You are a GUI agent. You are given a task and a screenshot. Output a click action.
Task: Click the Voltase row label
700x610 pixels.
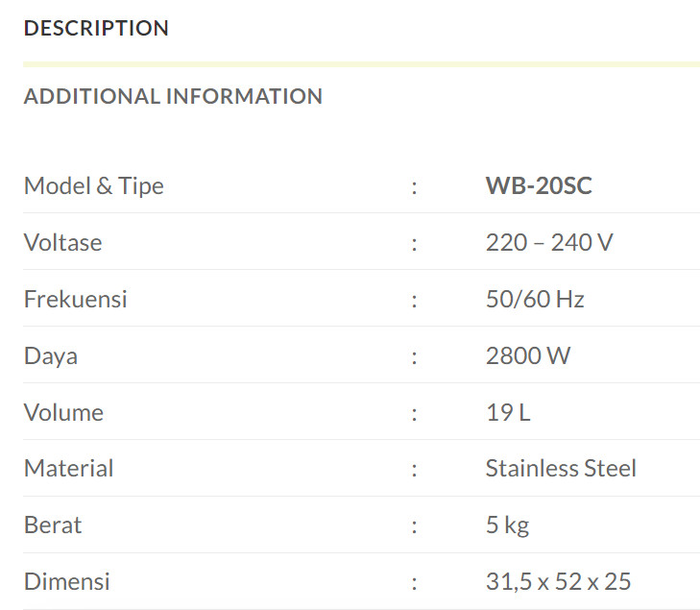[x=63, y=242]
